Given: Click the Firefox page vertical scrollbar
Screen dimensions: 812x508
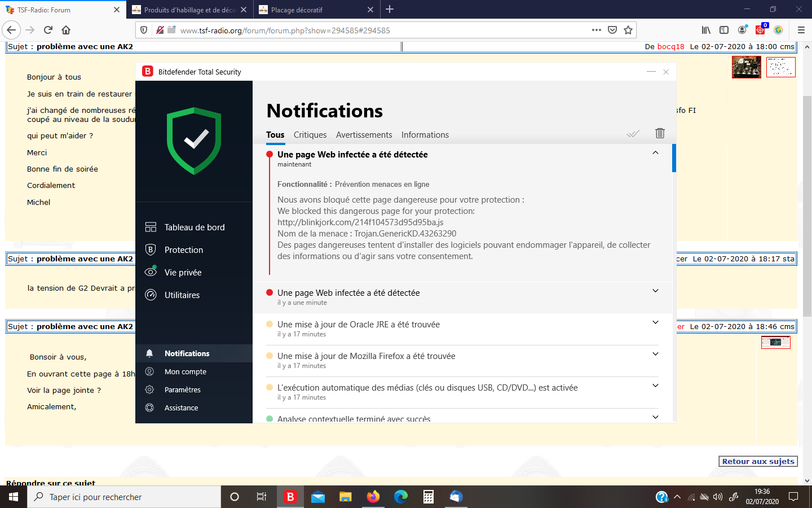Looking at the screenshot, I should 807,206.
